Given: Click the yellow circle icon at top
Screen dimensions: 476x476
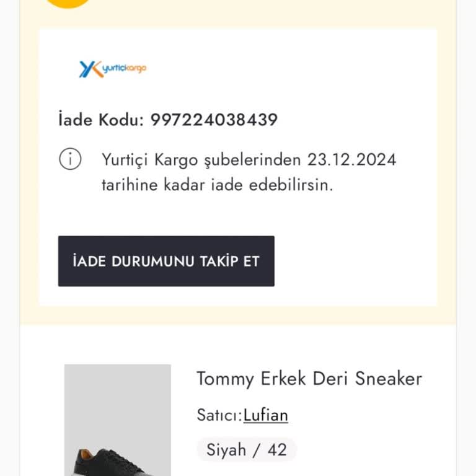Looking at the screenshot, I should tap(68, 3).
